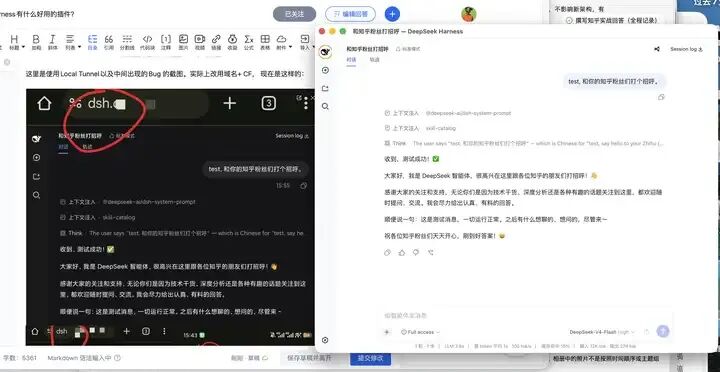Click the folder-plus icon in Harness sidebar

(326, 89)
